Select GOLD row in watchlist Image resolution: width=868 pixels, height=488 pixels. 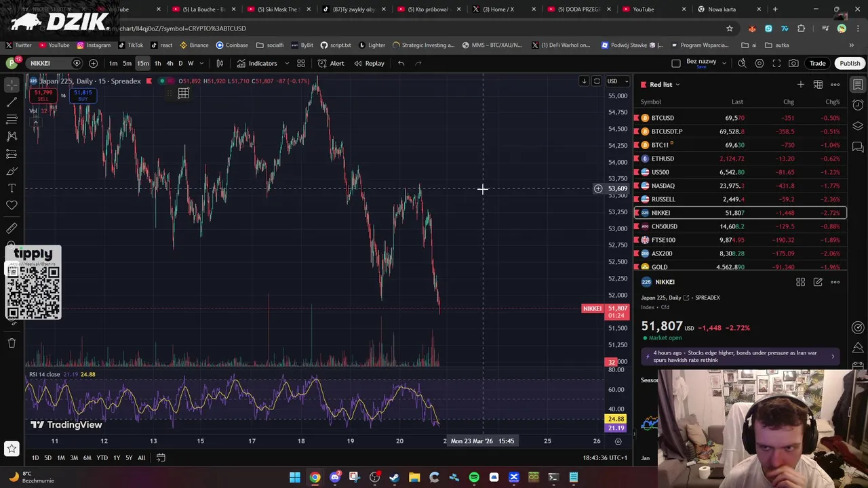tap(740, 266)
